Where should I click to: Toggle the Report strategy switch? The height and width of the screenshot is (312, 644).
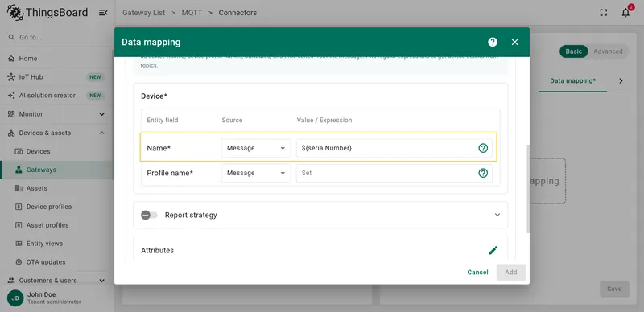[149, 215]
